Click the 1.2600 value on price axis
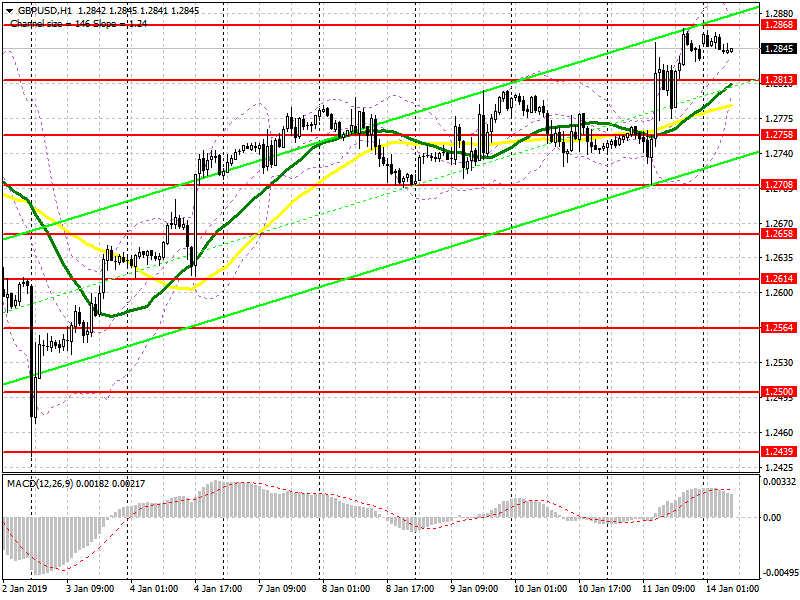 [x=779, y=293]
